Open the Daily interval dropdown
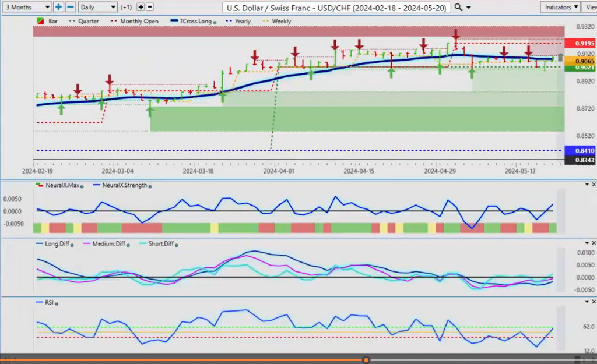Image resolution: width=597 pixels, height=364 pixels. click(97, 7)
